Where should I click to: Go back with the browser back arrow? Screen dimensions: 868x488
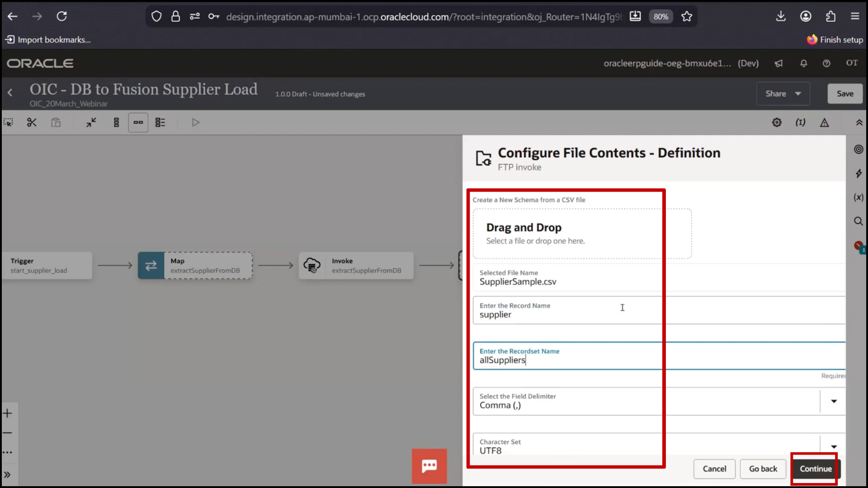(x=12, y=16)
